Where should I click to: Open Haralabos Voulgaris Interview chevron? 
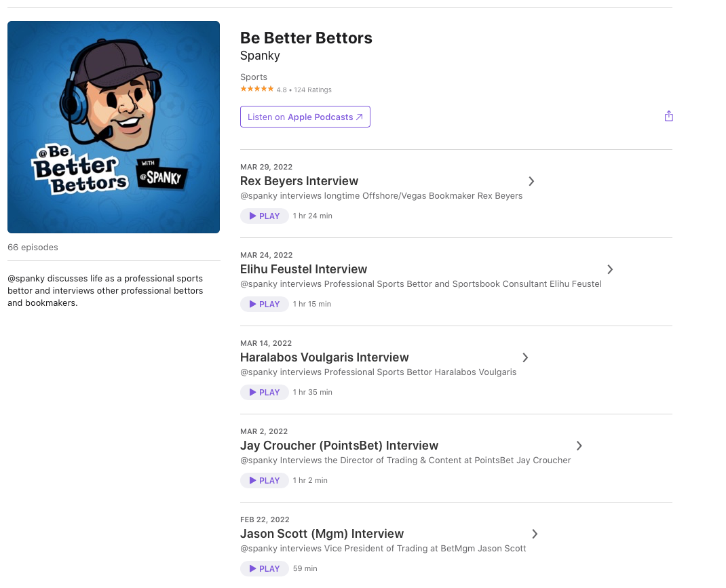point(525,357)
